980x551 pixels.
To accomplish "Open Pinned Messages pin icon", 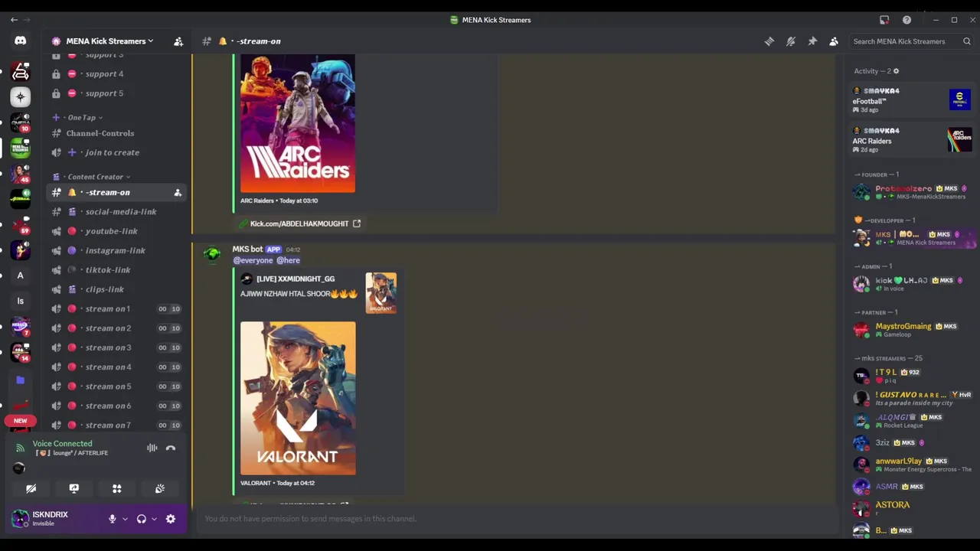I will (812, 41).
